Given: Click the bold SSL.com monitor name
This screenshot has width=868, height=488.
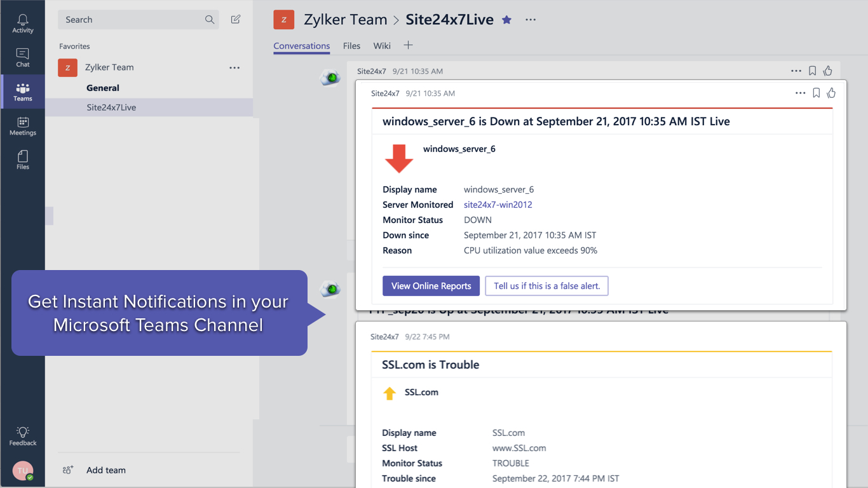Looking at the screenshot, I should point(421,392).
